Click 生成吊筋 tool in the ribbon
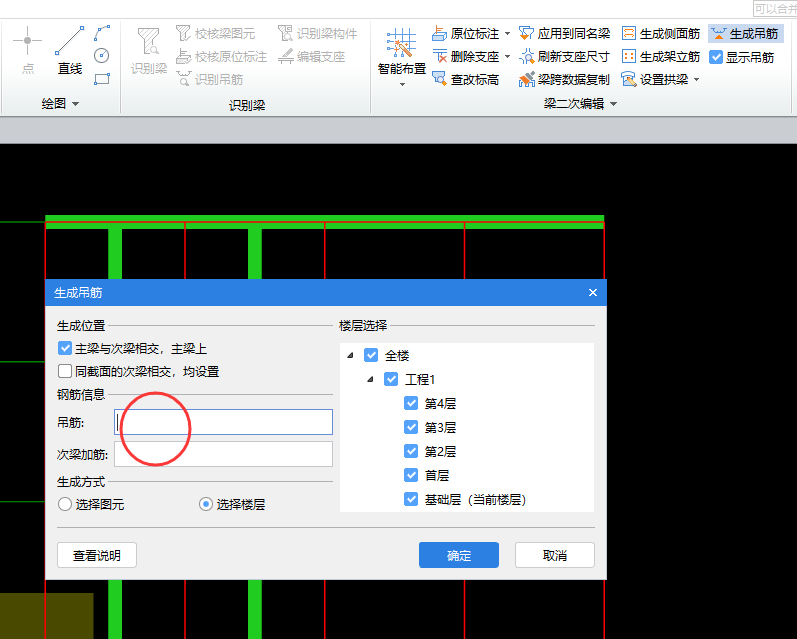 coord(745,34)
